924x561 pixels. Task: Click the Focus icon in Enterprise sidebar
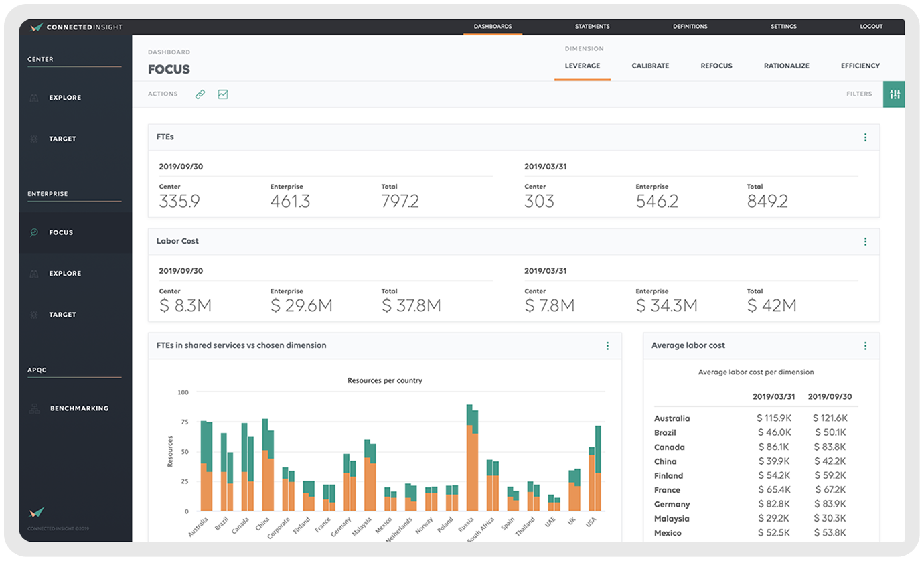click(34, 232)
